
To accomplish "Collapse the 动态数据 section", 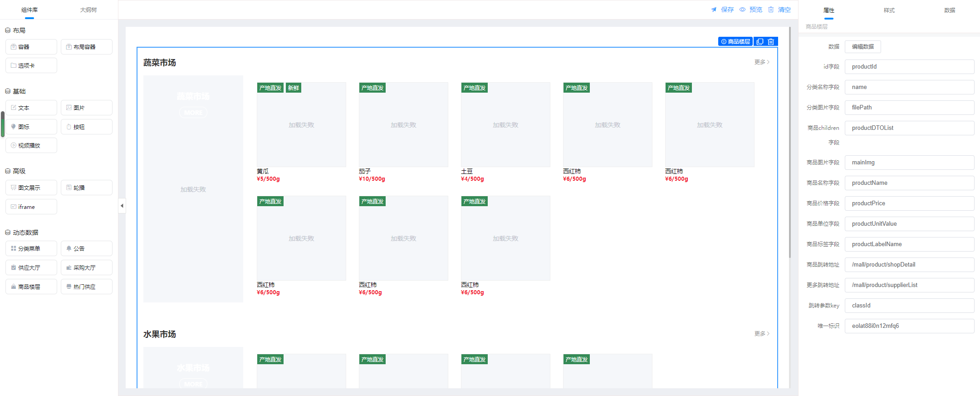I will pyautogui.click(x=22, y=233).
